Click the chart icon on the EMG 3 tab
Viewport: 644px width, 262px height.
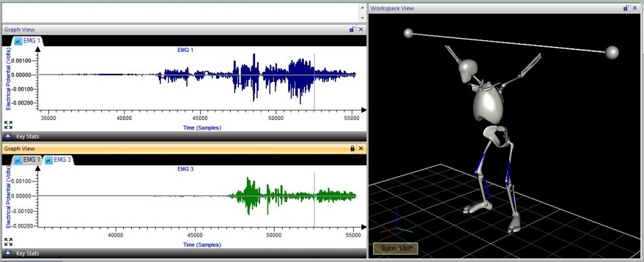tap(48, 160)
